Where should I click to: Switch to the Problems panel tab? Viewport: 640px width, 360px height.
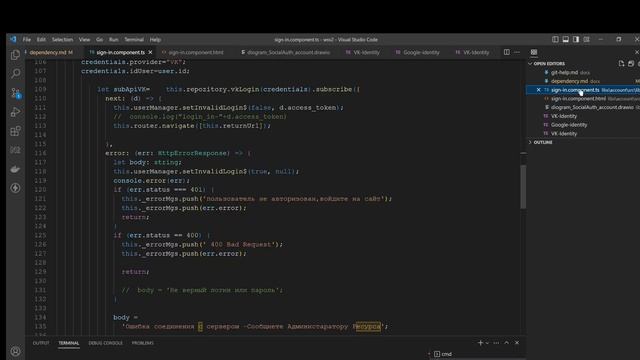click(x=142, y=343)
